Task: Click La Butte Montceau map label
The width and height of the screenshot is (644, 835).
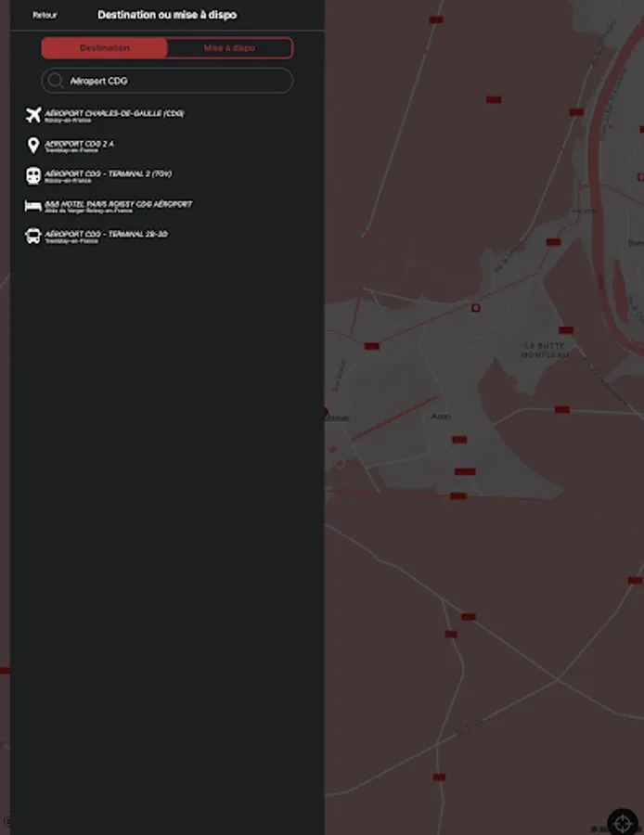Action: (545, 350)
